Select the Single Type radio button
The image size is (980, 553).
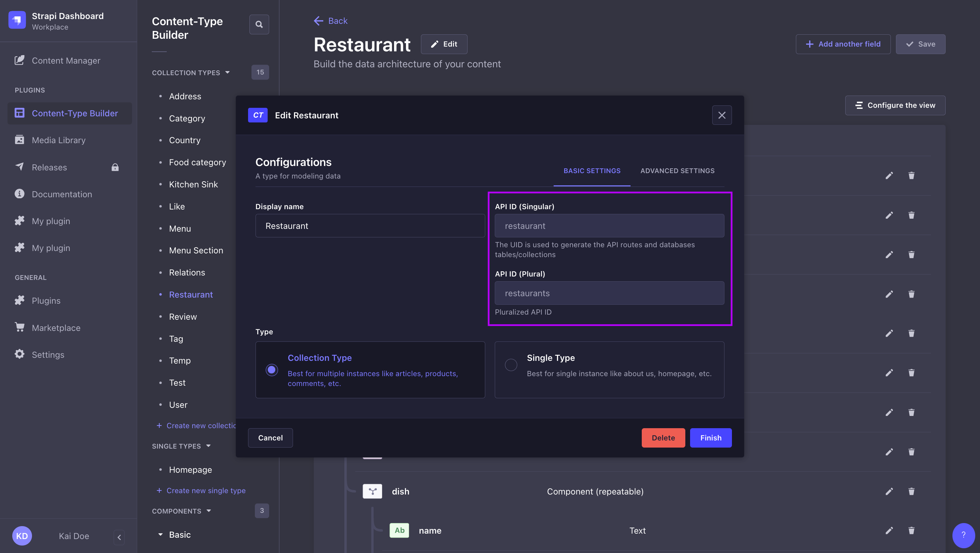[x=511, y=365]
